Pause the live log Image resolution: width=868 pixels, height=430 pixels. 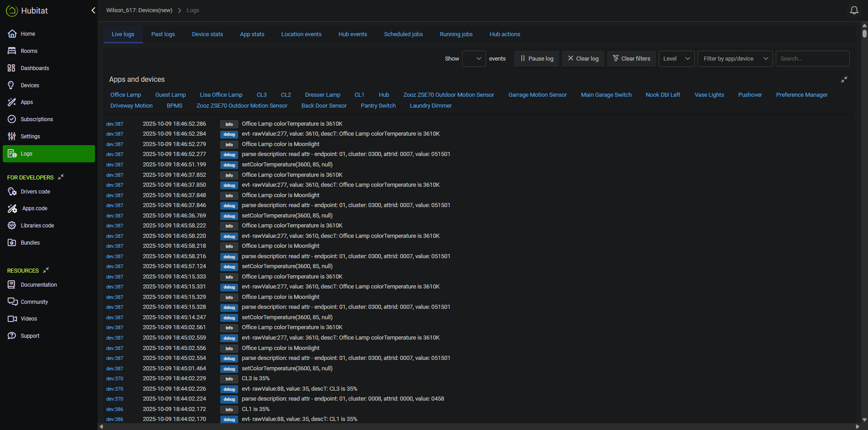[x=537, y=59]
